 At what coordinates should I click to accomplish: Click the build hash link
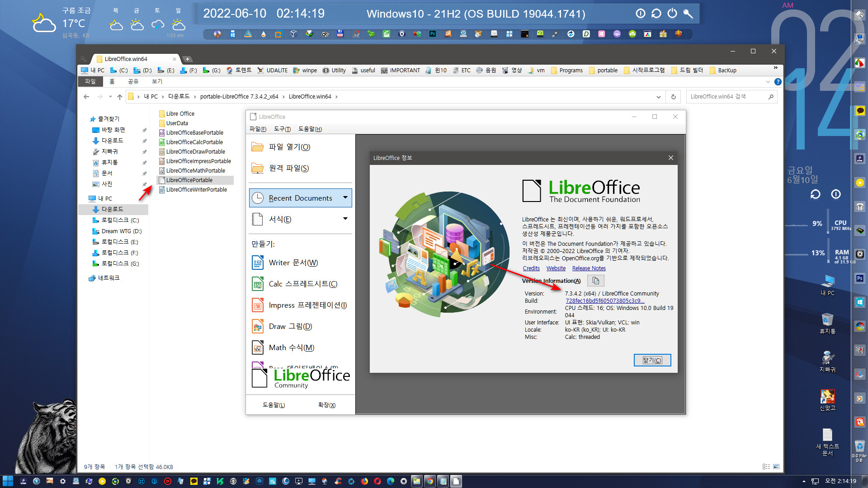(605, 301)
